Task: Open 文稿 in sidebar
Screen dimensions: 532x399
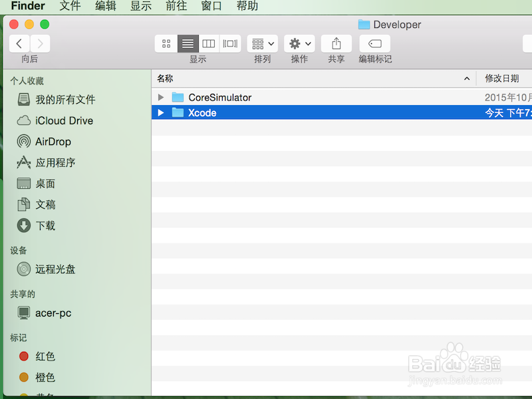Action: [36, 205]
